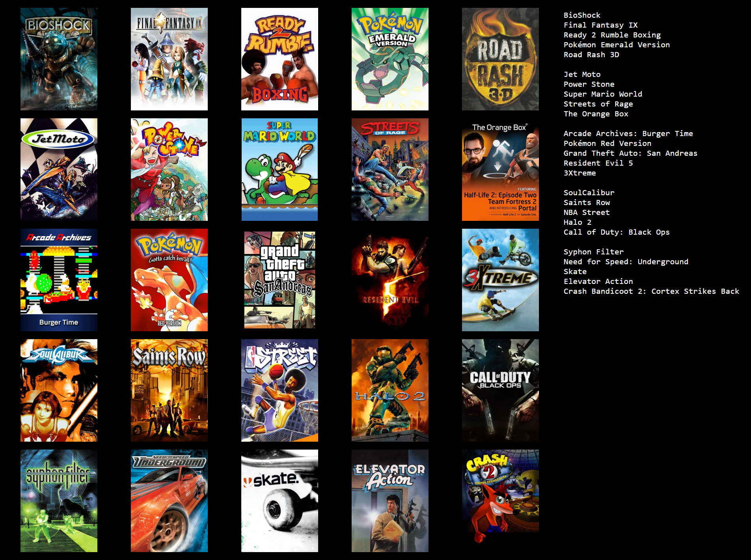Select the Road Rash 3D cover
The width and height of the screenshot is (751, 560).
(500, 59)
